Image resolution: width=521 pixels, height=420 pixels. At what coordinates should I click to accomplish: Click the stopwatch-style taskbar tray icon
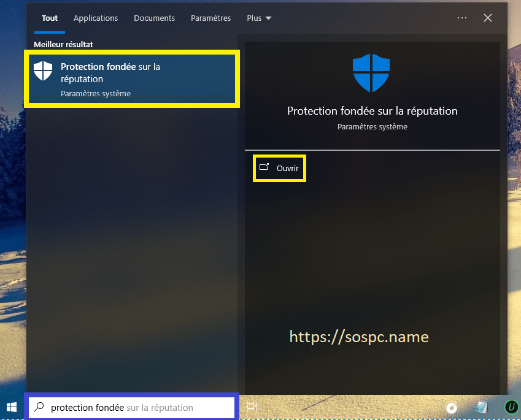[452, 407]
